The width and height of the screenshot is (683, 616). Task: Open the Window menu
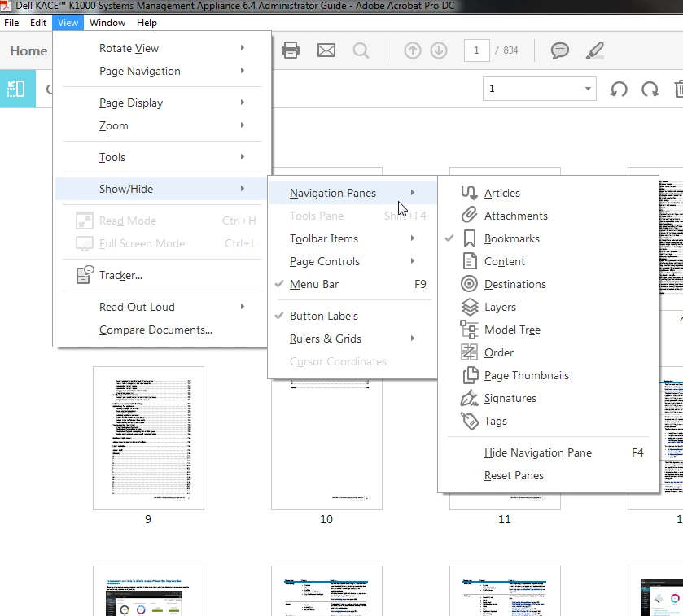[107, 23]
